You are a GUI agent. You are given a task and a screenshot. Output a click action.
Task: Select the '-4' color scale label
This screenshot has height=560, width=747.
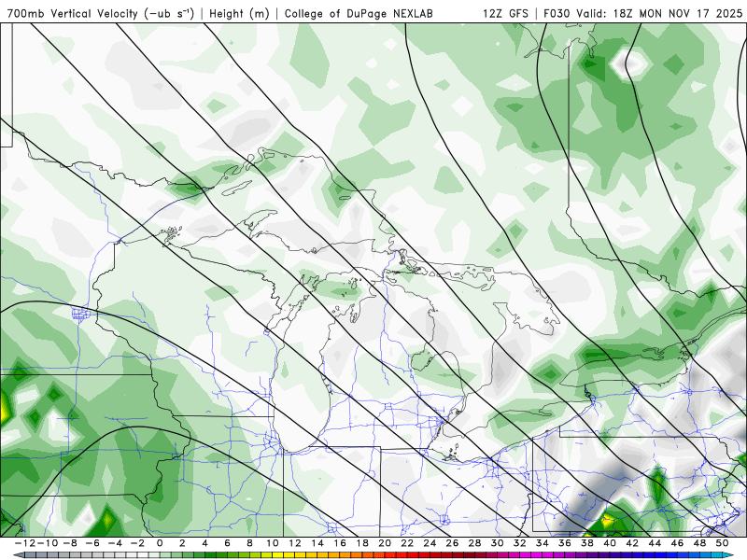click(115, 543)
